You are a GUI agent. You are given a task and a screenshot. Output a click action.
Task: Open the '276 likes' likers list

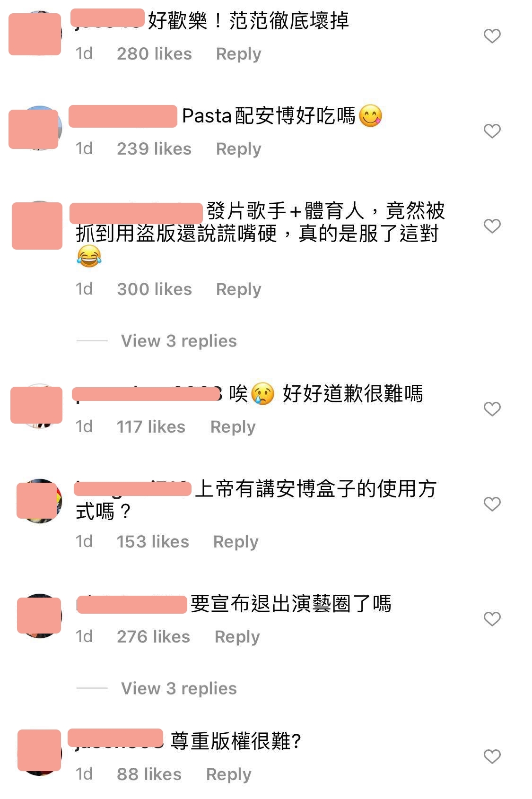pos(153,636)
